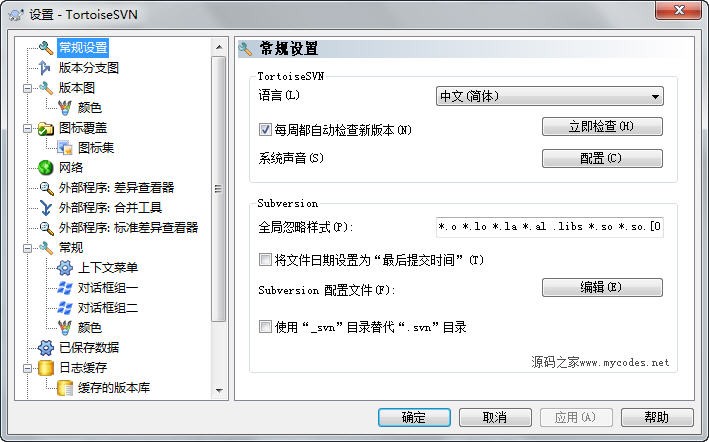Screen dimensions: 709x442
Task: Click the wrench icon beside 常规 node
Action: point(46,248)
